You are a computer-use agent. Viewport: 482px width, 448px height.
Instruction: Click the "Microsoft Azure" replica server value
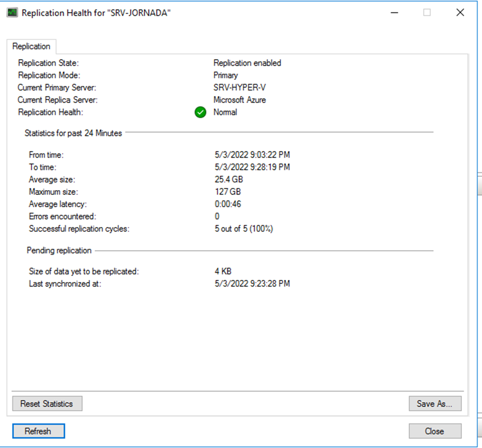pos(239,100)
